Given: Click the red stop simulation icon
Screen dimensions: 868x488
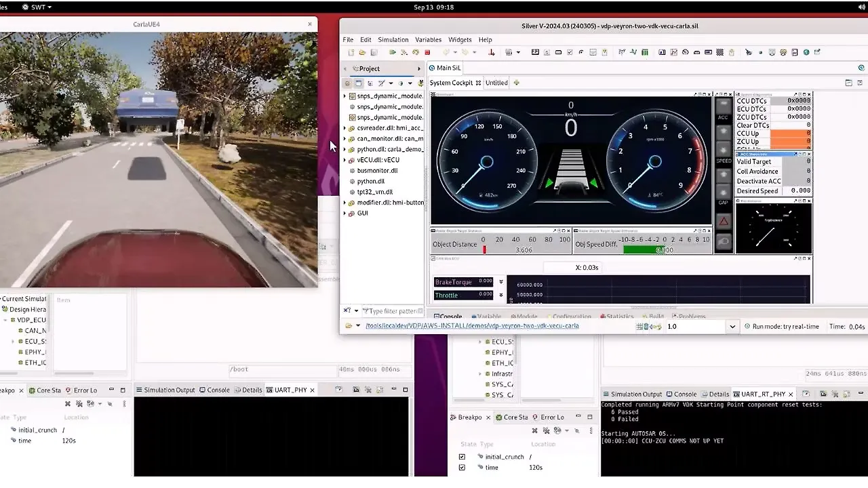Looking at the screenshot, I should (x=427, y=53).
